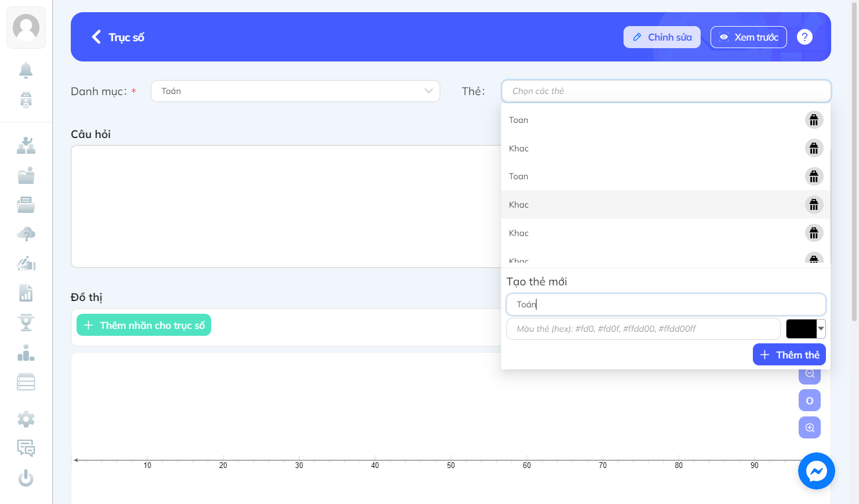Open the chat bubbles sidebar icon
859x504 pixels.
tap(26, 448)
